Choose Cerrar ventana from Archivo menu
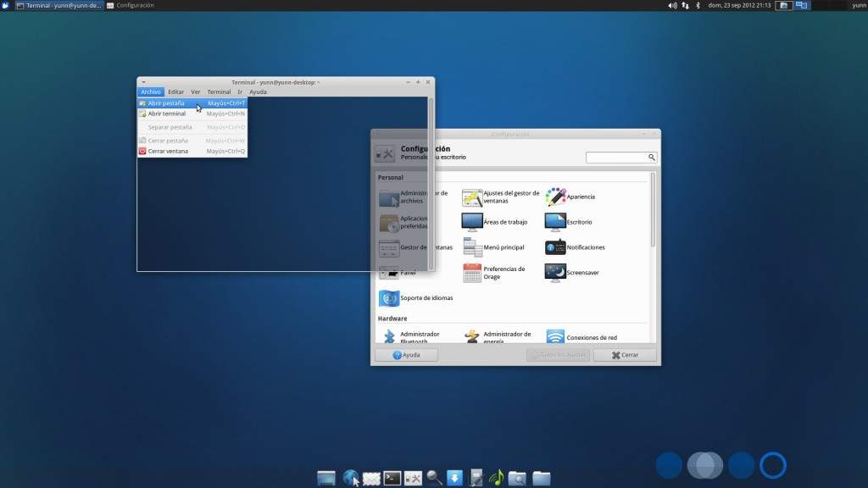The image size is (868, 488). pyautogui.click(x=192, y=151)
